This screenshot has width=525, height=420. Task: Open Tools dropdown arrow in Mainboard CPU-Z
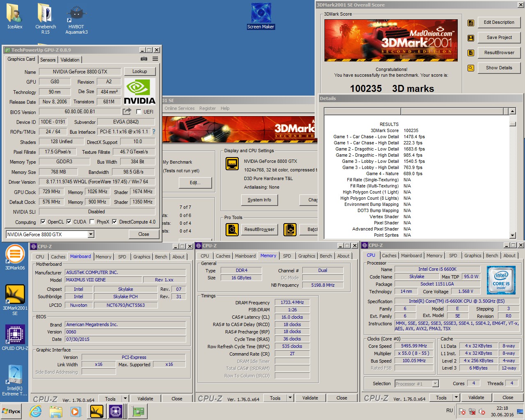tap(126, 399)
